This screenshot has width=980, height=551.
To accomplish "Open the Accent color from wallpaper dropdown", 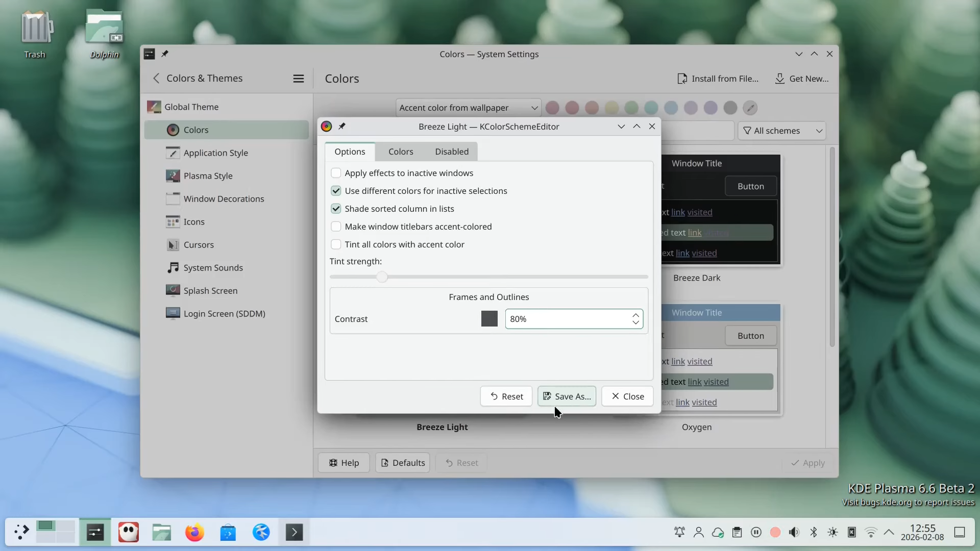I will (x=468, y=108).
